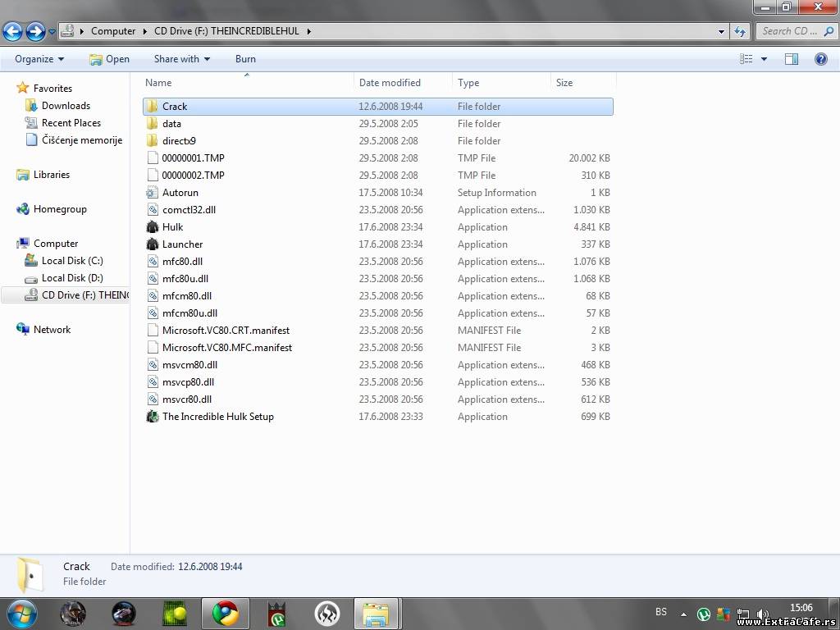Click the Back navigation arrow
This screenshot has height=630, width=840.
12,31
